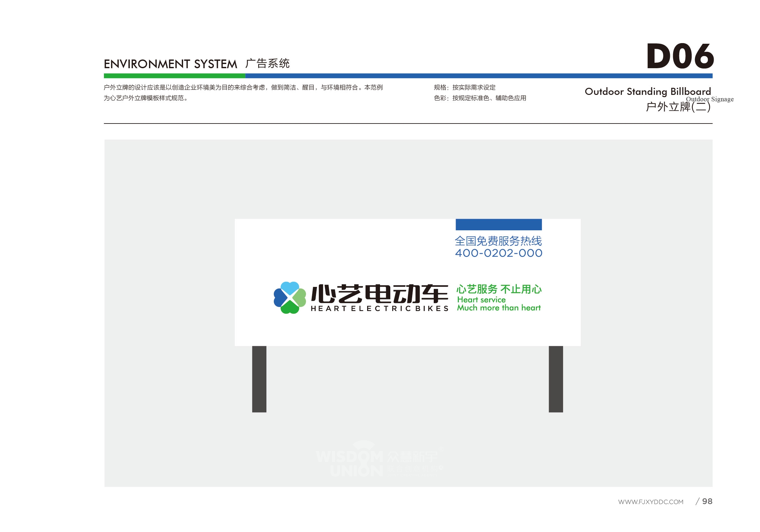Click the right support post of the billboard

coord(556,379)
